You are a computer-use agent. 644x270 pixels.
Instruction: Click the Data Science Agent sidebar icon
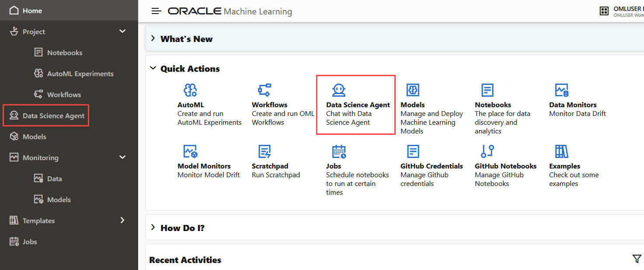(x=14, y=116)
